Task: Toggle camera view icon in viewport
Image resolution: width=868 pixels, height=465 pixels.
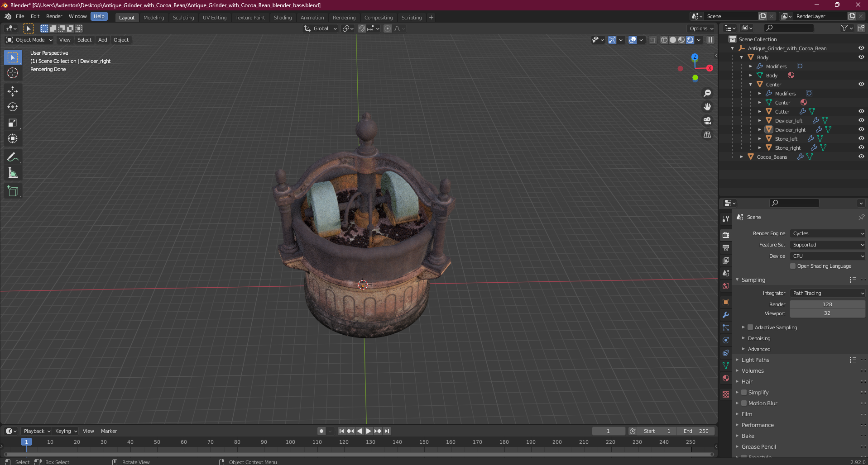Action: click(707, 121)
